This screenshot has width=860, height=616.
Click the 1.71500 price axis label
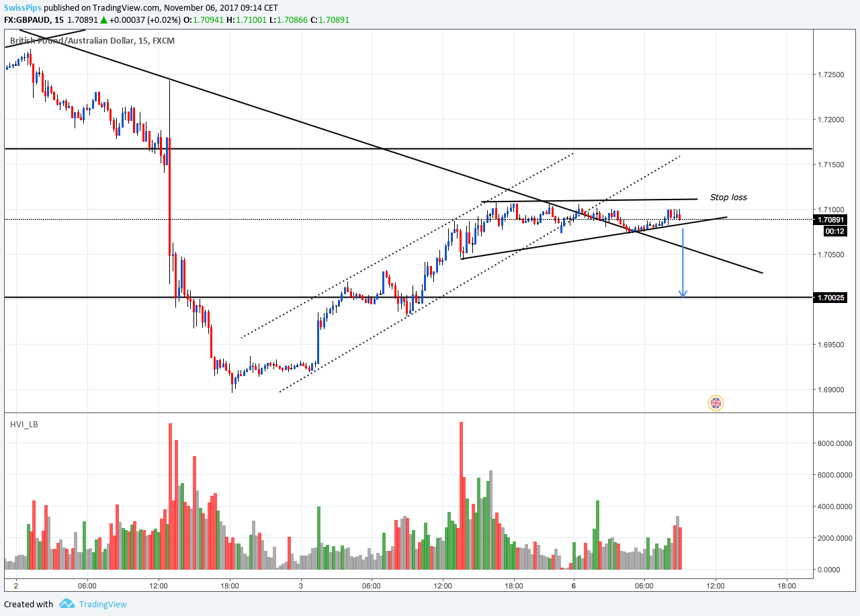coord(832,165)
